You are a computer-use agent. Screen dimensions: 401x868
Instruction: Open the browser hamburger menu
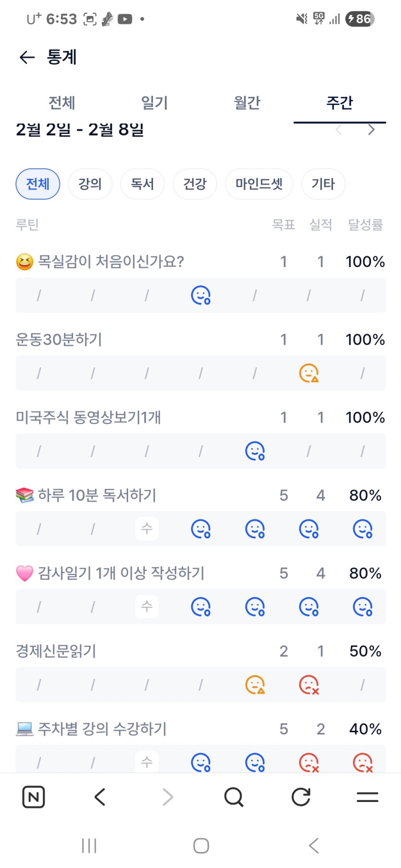point(367,797)
